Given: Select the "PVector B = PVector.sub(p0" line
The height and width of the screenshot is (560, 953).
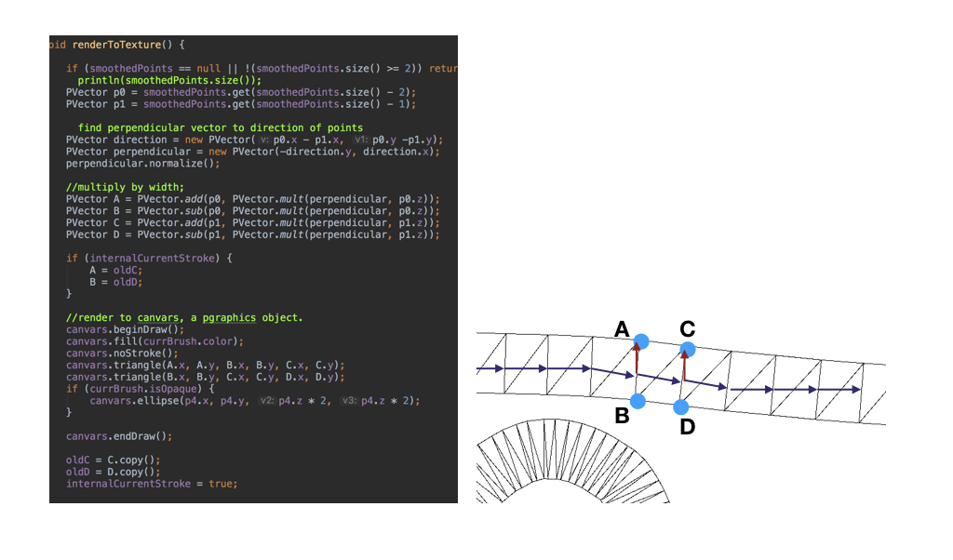Looking at the screenshot, I should (253, 211).
